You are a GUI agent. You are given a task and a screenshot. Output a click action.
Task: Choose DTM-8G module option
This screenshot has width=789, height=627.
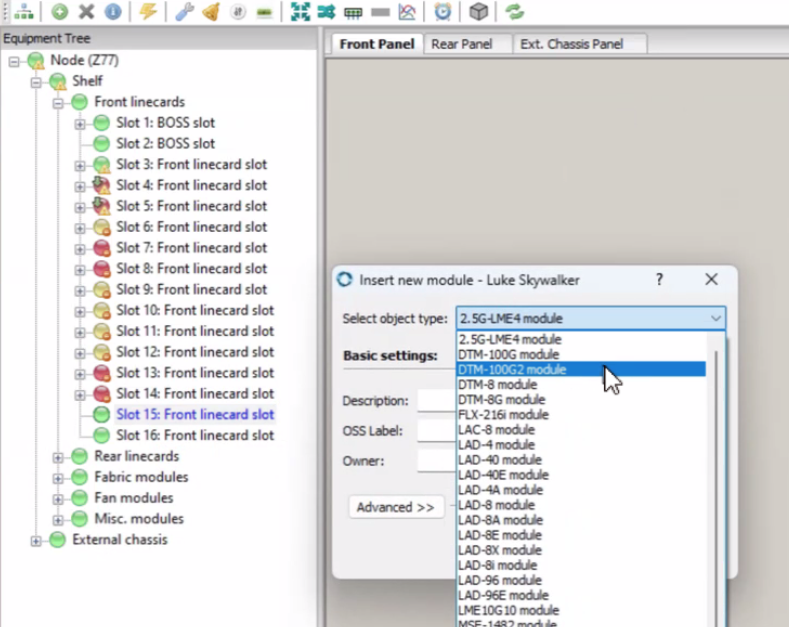(x=581, y=400)
